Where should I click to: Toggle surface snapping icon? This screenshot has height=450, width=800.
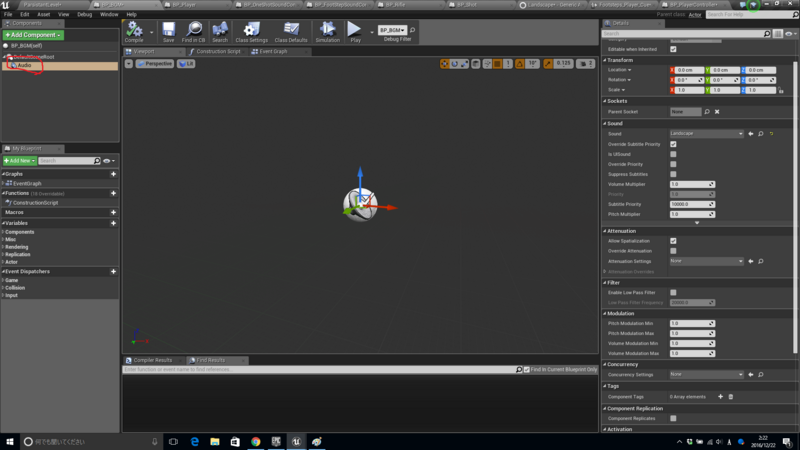click(487, 64)
